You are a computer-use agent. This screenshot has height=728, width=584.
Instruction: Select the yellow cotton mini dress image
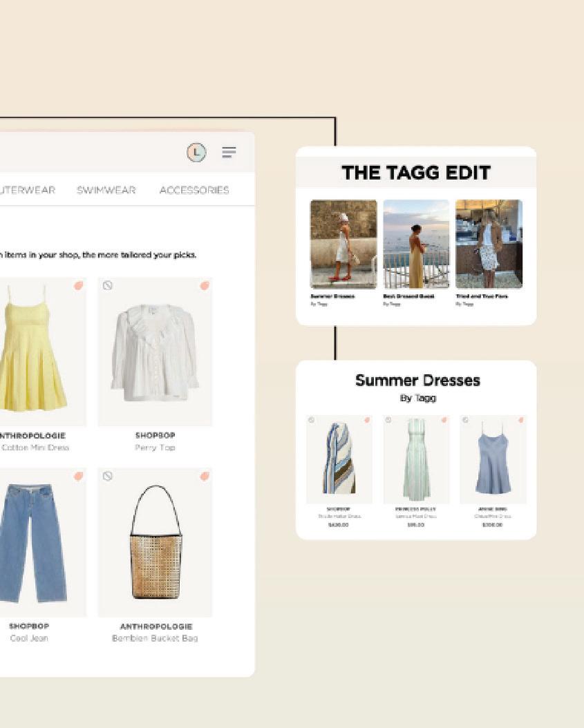point(43,352)
